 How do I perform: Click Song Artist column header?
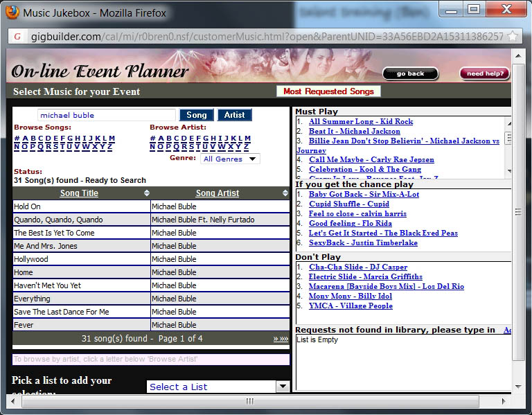217,193
